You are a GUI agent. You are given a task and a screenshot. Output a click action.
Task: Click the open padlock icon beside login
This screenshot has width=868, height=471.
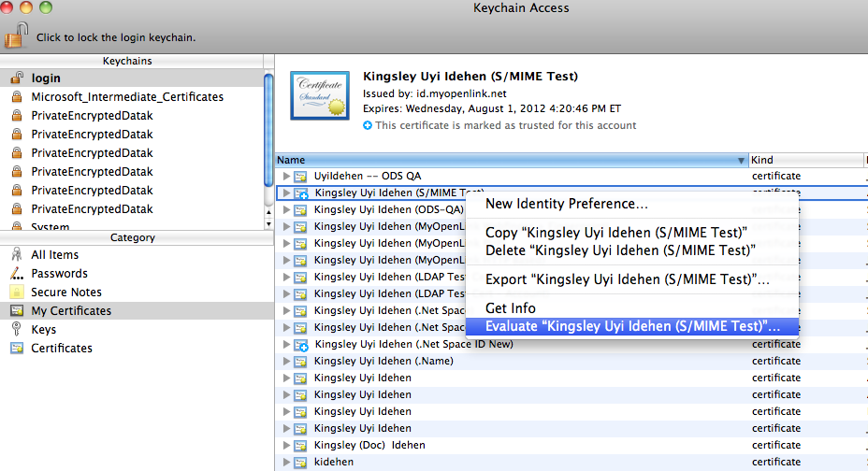(17, 78)
